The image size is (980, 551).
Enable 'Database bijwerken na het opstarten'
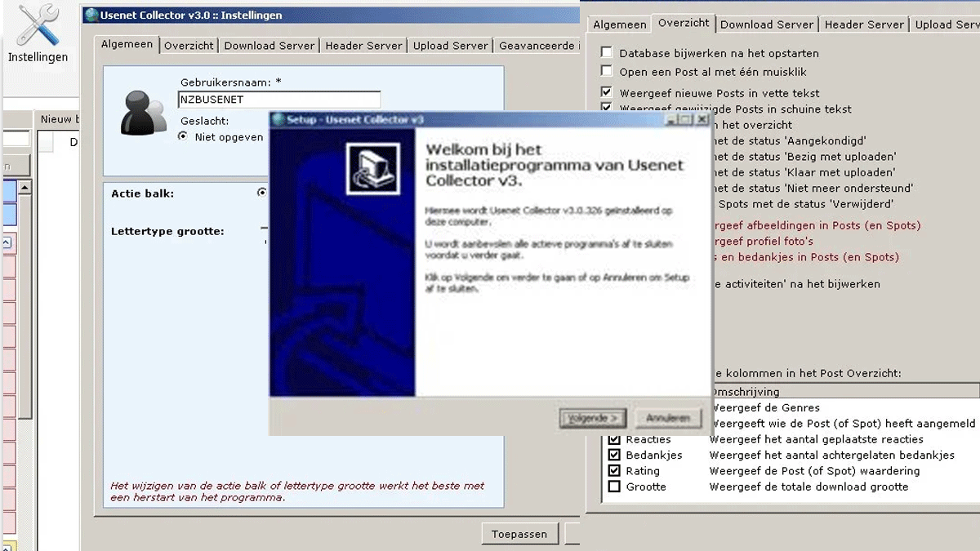point(607,53)
